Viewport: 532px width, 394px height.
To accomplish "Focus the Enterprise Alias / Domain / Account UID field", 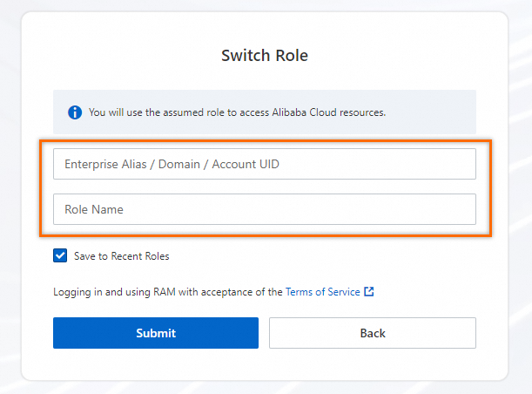I will click(x=265, y=164).
